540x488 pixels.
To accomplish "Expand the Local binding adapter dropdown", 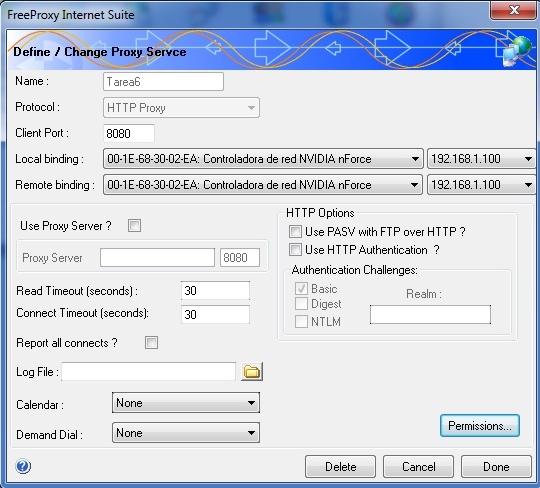I will 263,159.
